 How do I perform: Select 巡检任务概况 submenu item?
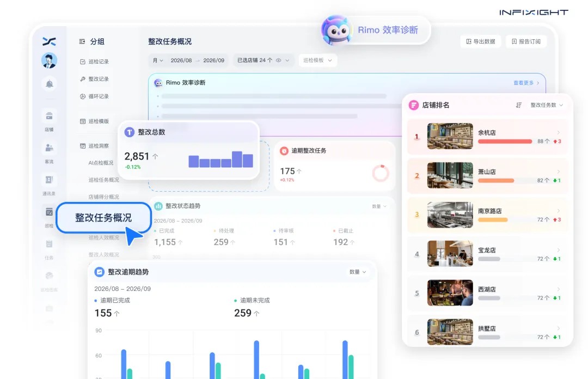[104, 180]
